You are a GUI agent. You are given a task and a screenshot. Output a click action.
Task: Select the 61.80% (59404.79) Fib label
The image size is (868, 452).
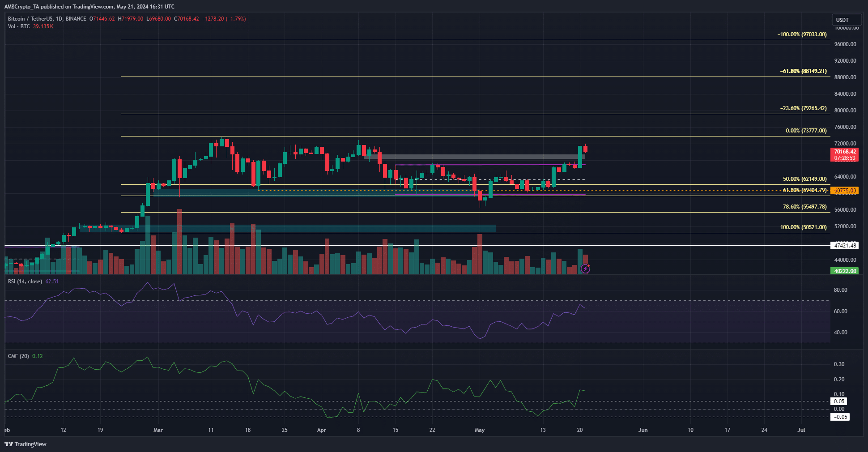805,190
